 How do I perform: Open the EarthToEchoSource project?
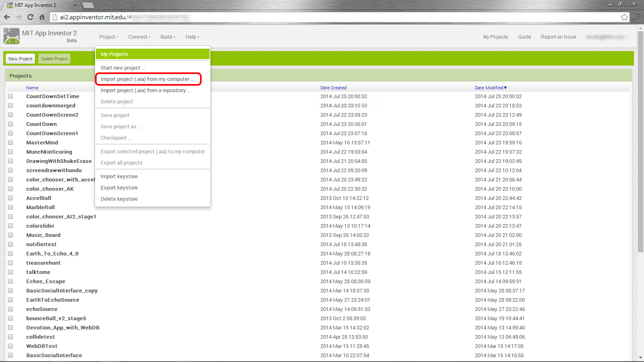tap(53, 300)
